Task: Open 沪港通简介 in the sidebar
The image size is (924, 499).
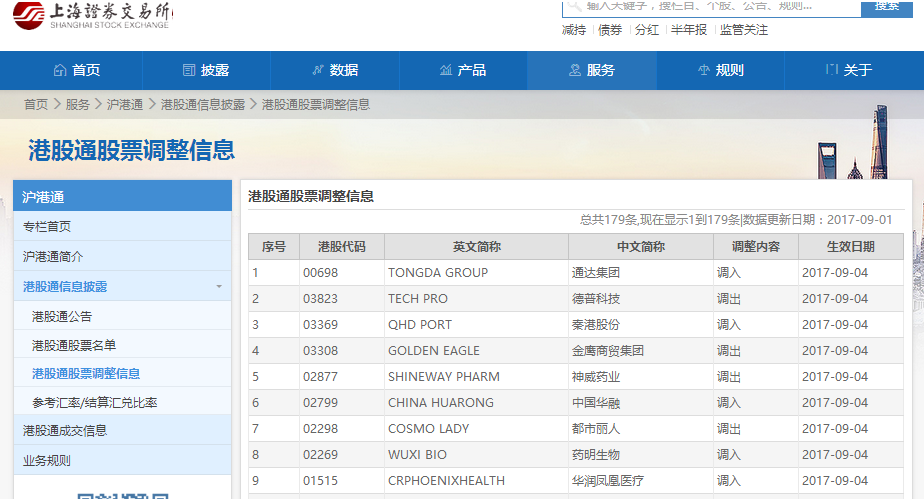Action: pyautogui.click(x=123, y=256)
